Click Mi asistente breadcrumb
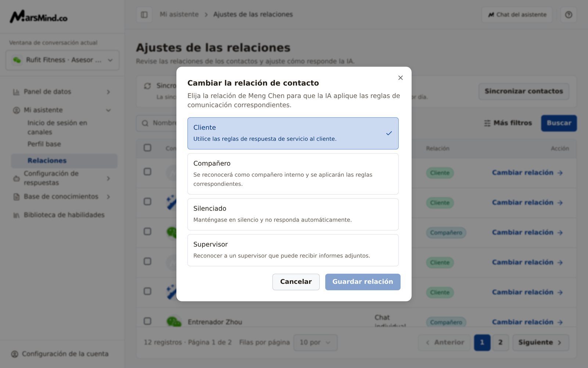588x368 pixels. (x=179, y=14)
